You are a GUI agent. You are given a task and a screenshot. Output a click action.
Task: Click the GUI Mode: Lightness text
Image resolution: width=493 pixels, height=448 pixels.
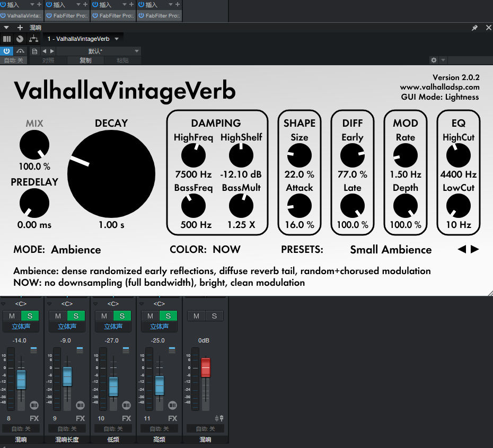pos(439,97)
